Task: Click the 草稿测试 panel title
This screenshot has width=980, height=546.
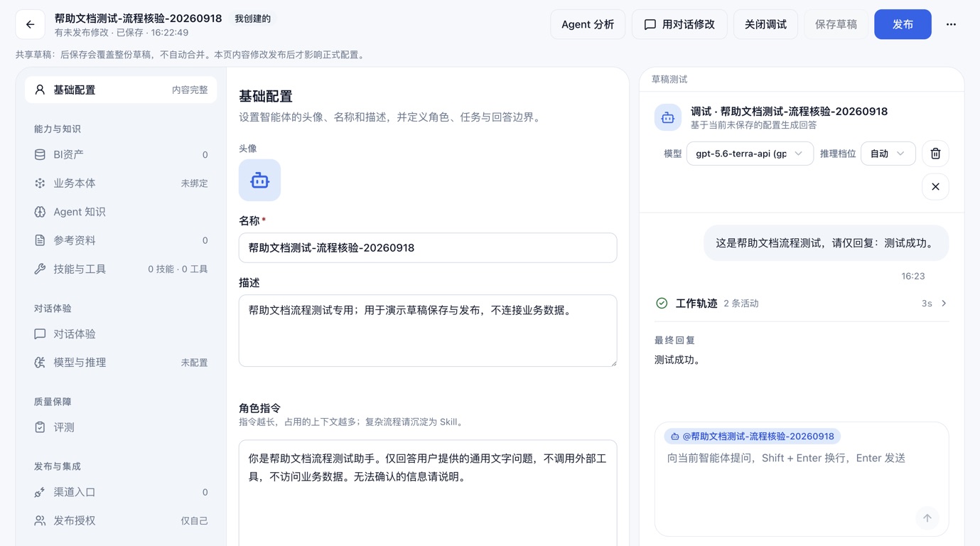Action: [x=669, y=80]
